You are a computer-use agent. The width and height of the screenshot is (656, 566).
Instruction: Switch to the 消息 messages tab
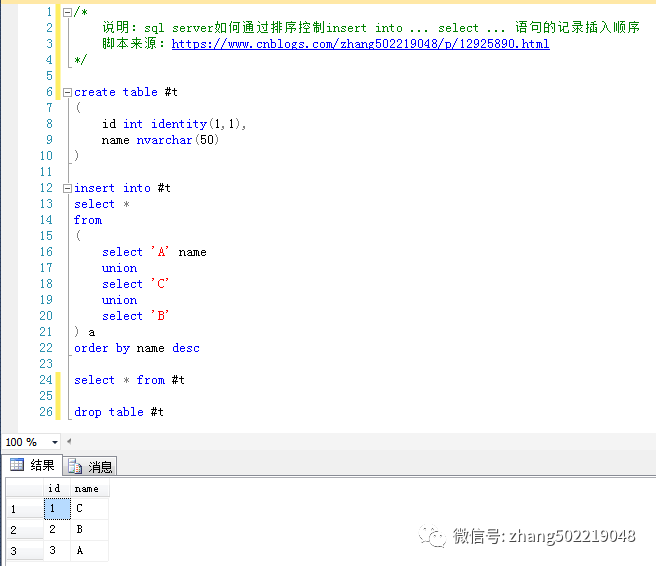tap(90, 466)
